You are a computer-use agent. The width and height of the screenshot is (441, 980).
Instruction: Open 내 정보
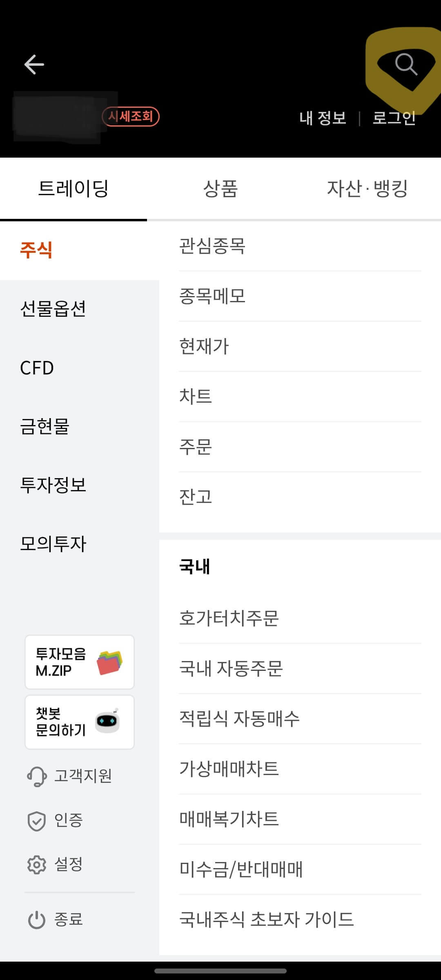point(322,118)
